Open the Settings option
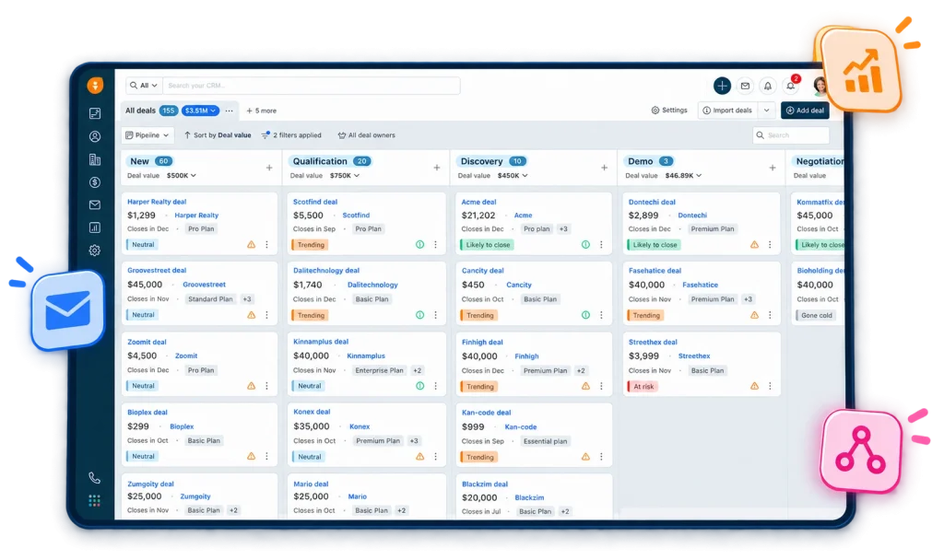The width and height of the screenshot is (944, 560). [x=669, y=111]
